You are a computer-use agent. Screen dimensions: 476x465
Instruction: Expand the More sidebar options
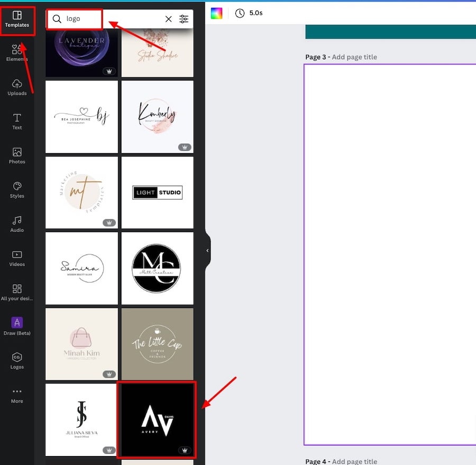(17, 395)
